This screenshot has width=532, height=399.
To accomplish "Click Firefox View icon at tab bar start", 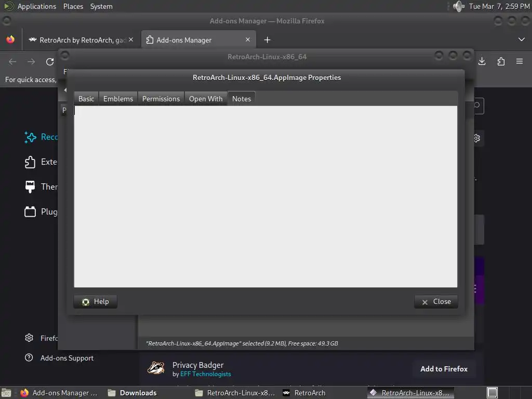I will point(10,39).
